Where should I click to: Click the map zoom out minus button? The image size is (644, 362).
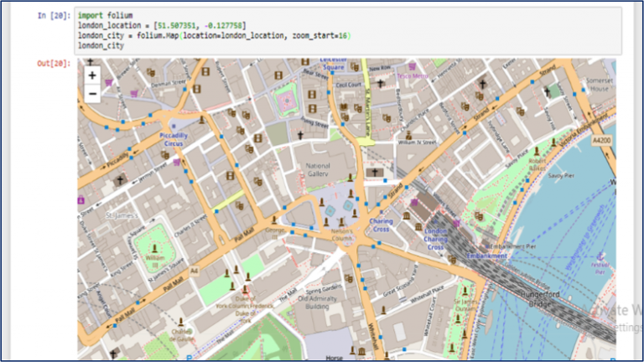(x=92, y=94)
